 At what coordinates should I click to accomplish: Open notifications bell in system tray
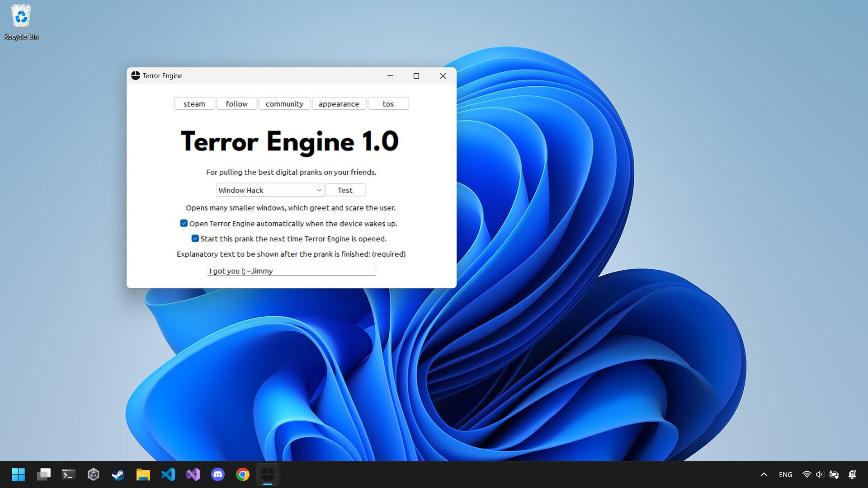click(x=853, y=474)
